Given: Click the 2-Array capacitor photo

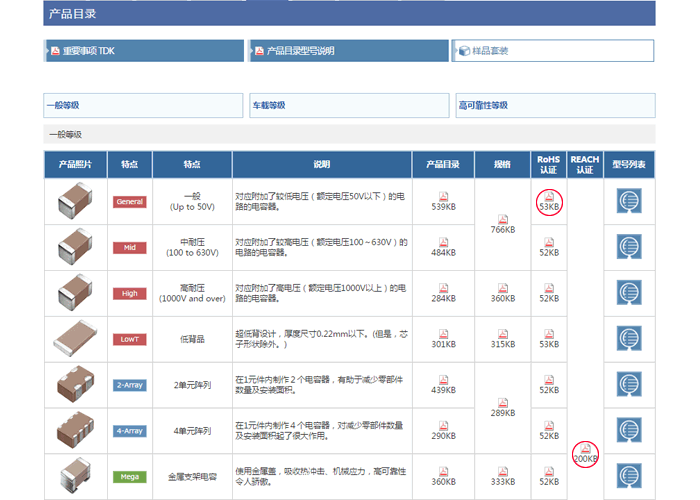Looking at the screenshot, I should tap(75, 384).
